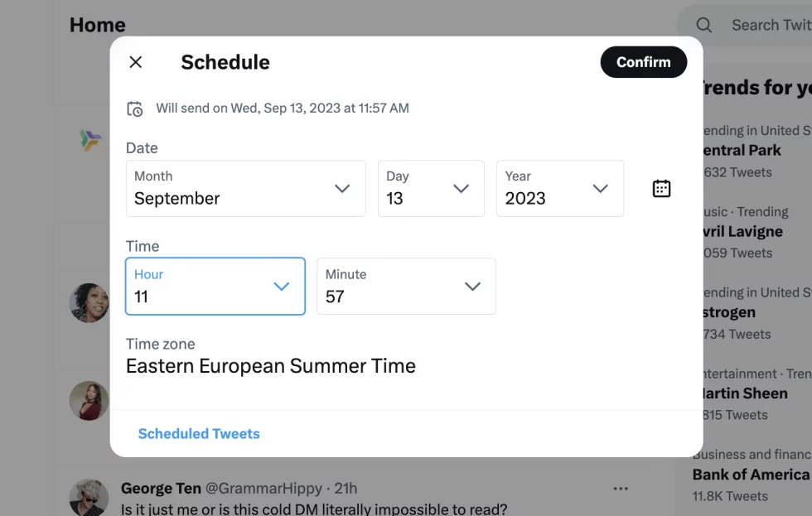The height and width of the screenshot is (516, 812).
Task: Close the Schedule dialog
Action: pyautogui.click(x=135, y=61)
